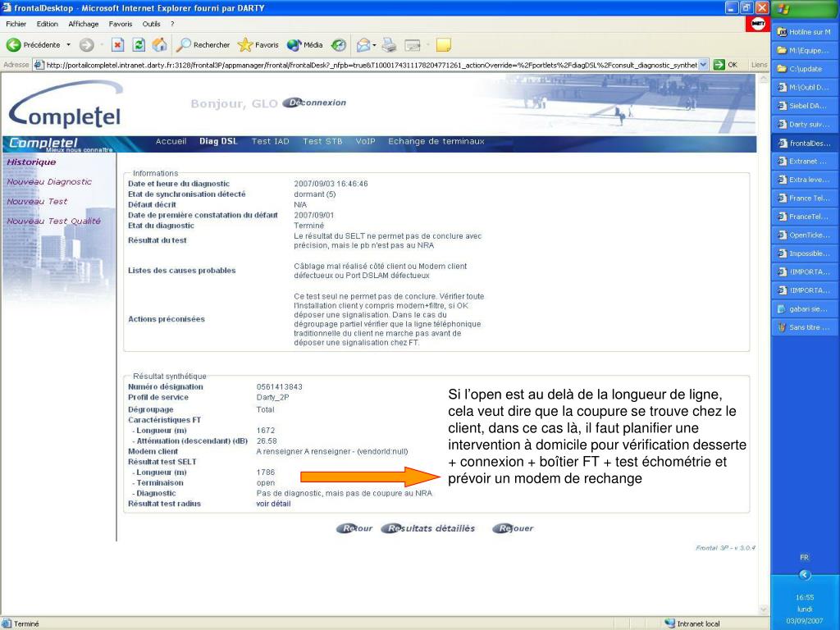Switch to the Accueil tab
The height and width of the screenshot is (630, 840).
tap(171, 141)
